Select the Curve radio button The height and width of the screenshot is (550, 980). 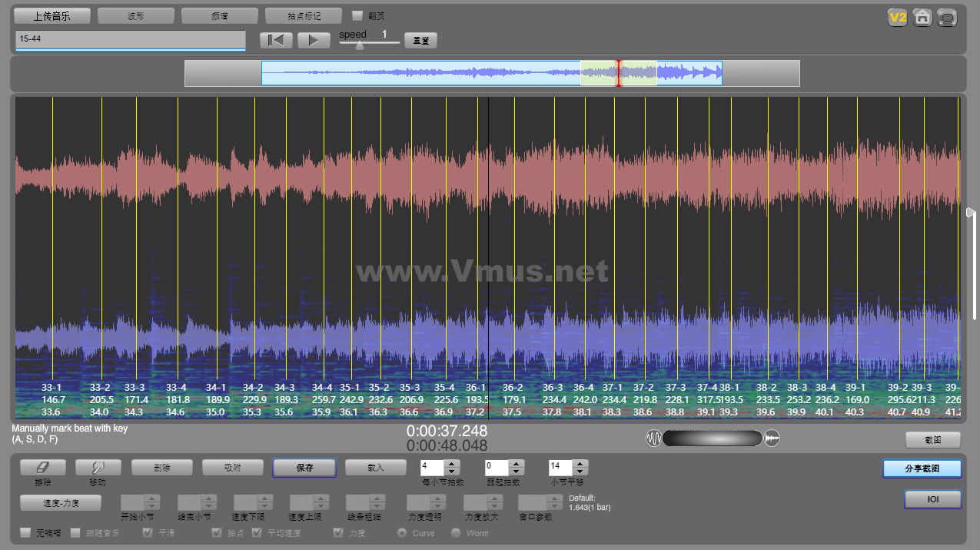(401, 532)
